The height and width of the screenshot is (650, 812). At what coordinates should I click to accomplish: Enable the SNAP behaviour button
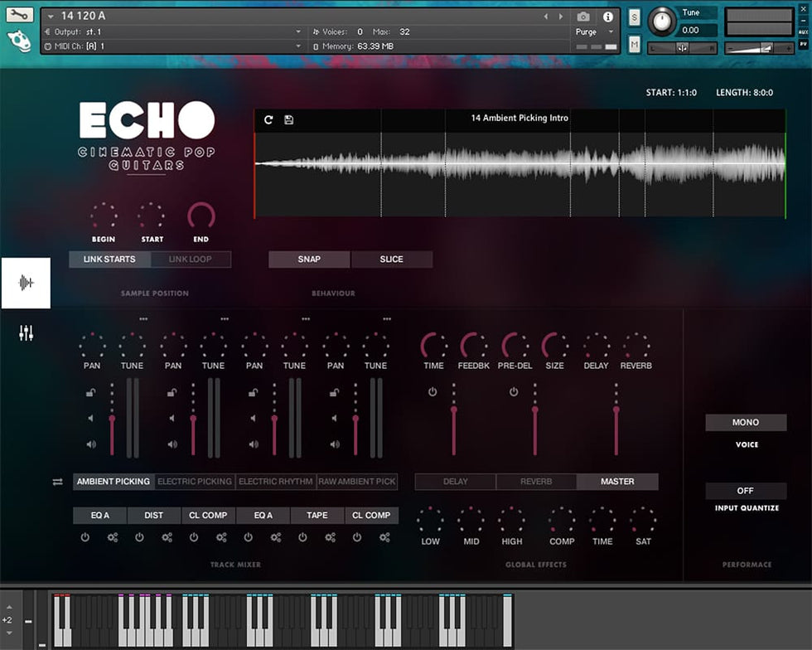coord(309,260)
